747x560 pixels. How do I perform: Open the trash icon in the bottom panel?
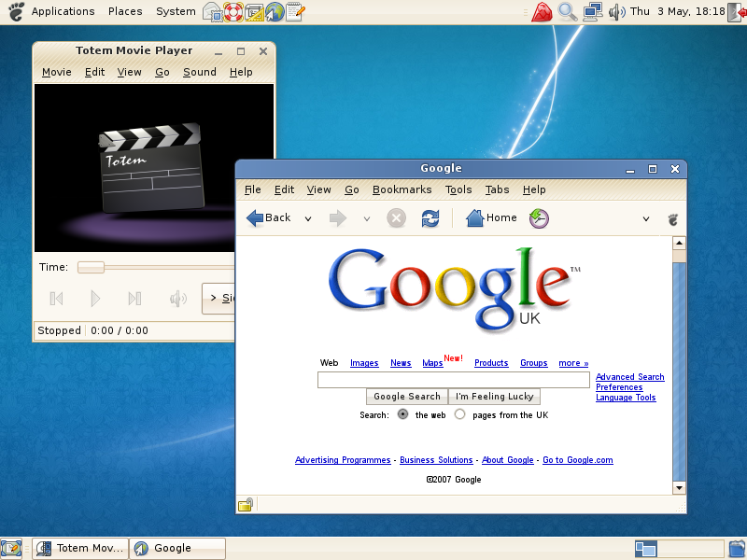(x=737, y=549)
